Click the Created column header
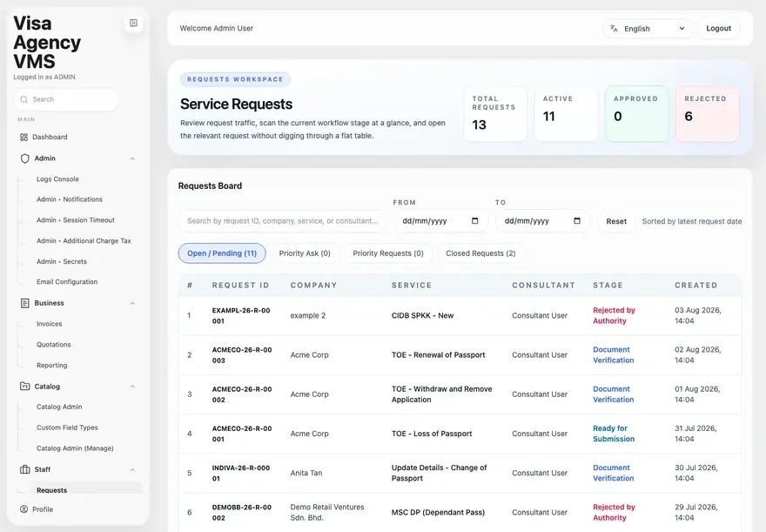766x532 pixels. 696,286
